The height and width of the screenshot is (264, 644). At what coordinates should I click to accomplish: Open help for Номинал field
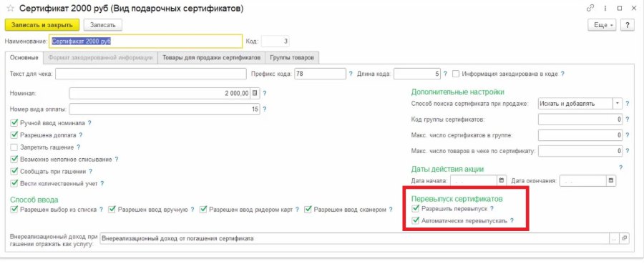pyautogui.click(x=265, y=93)
